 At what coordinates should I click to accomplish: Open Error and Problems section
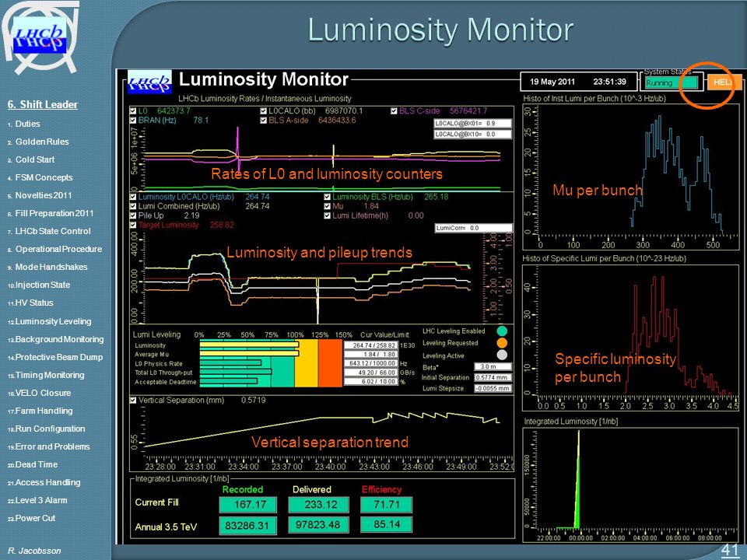coord(52,446)
